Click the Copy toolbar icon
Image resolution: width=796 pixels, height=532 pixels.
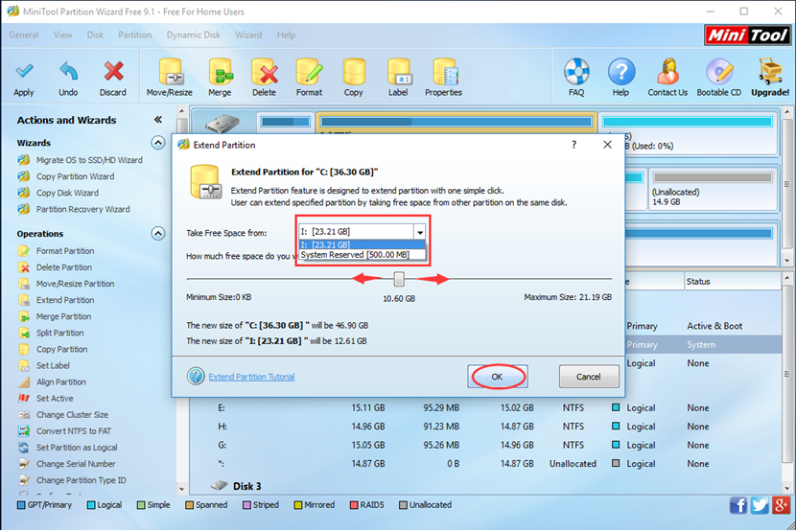353,72
